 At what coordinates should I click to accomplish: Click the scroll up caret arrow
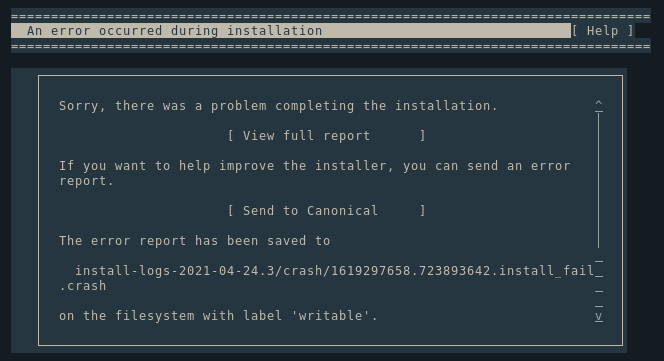(x=598, y=103)
